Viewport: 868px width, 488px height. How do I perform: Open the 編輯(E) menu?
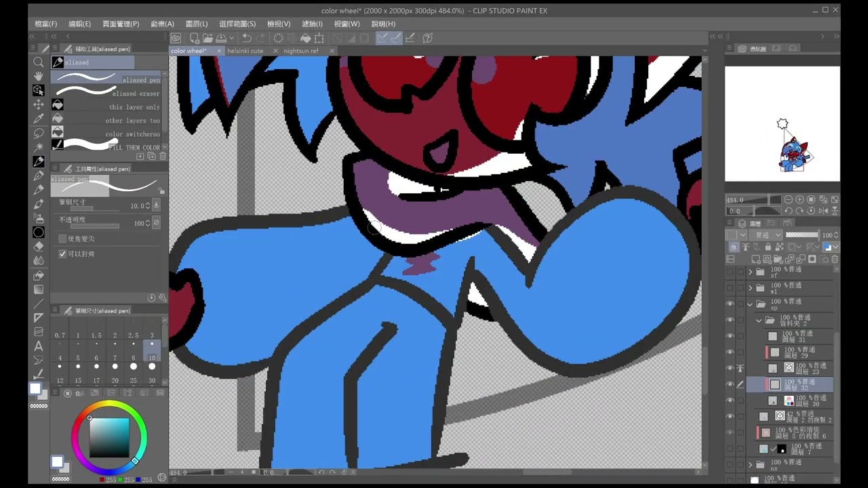click(x=79, y=24)
